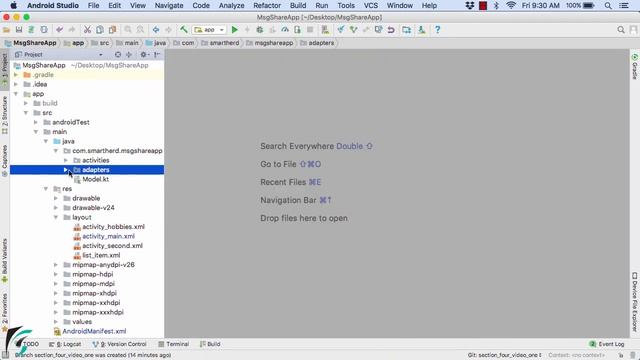Screen dimensions: 640x360
Task: Run the app with green play button
Action: pos(235,30)
